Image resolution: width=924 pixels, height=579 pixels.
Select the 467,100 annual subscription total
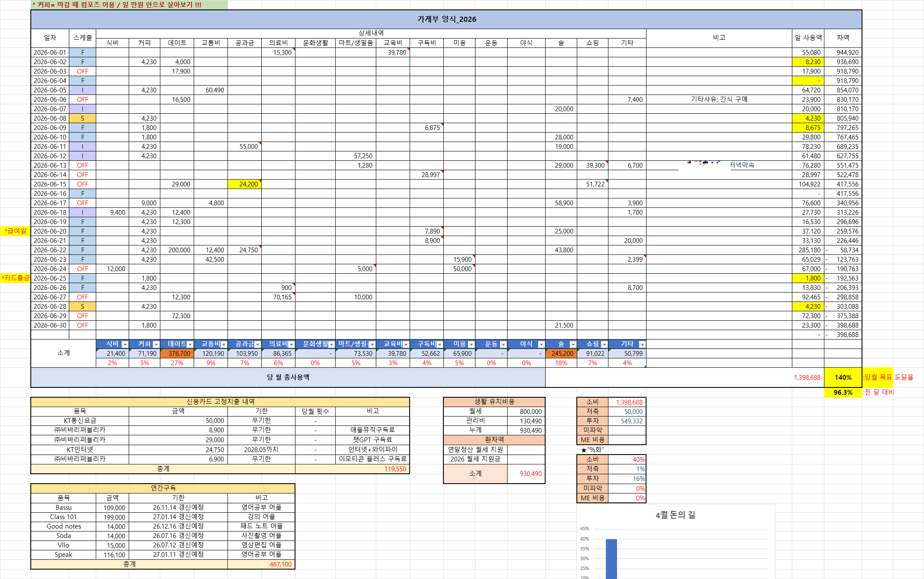pos(261,564)
